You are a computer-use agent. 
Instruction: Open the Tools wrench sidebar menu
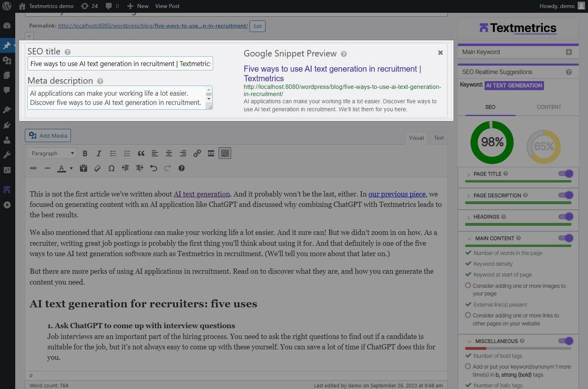pos(7,155)
